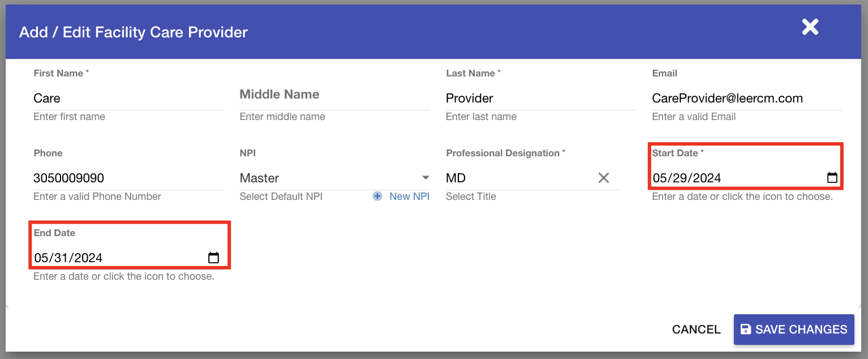Image resolution: width=868 pixels, height=359 pixels.
Task: Clear the MD Professional Designation selection
Action: [603, 178]
